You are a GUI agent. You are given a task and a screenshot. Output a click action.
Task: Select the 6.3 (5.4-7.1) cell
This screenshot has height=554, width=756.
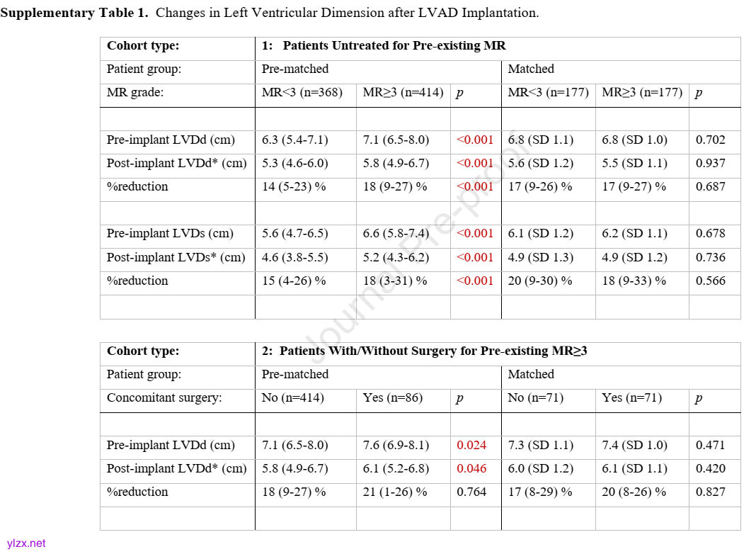click(295, 140)
